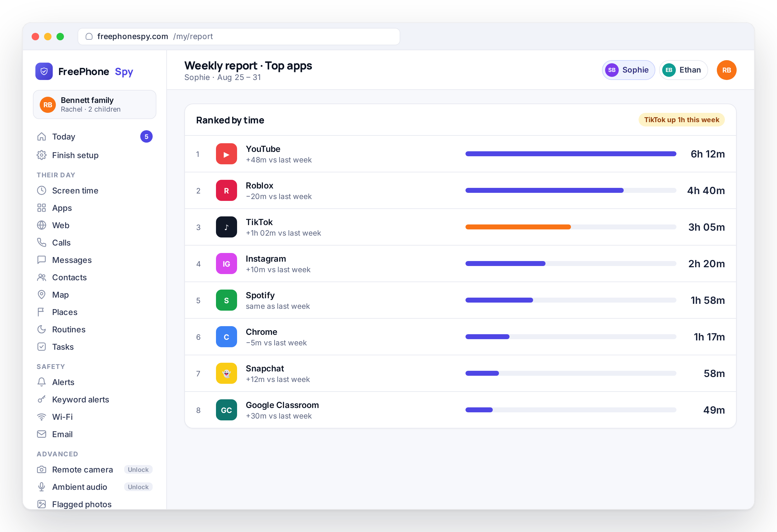The height and width of the screenshot is (532, 777).
Task: Open the YouTube app icon
Action: [226, 154]
